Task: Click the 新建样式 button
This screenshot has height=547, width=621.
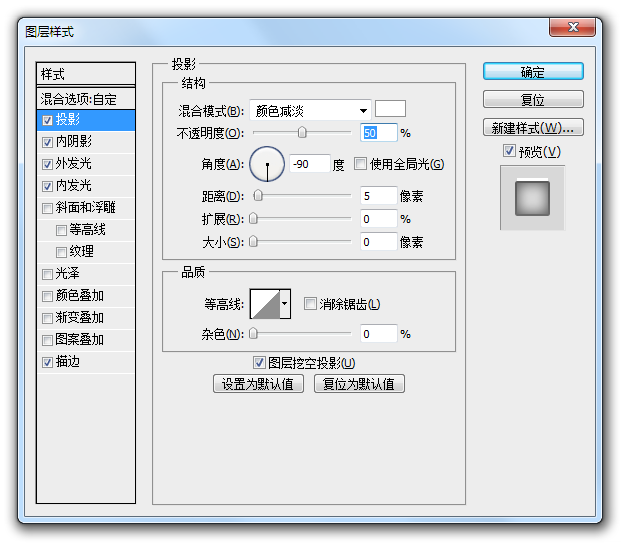Action: pos(532,128)
